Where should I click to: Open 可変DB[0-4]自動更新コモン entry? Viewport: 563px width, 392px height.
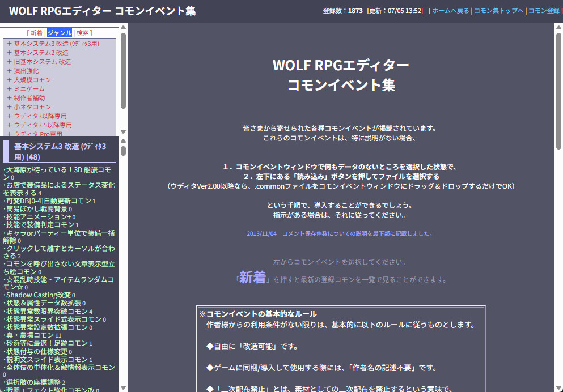click(x=49, y=201)
